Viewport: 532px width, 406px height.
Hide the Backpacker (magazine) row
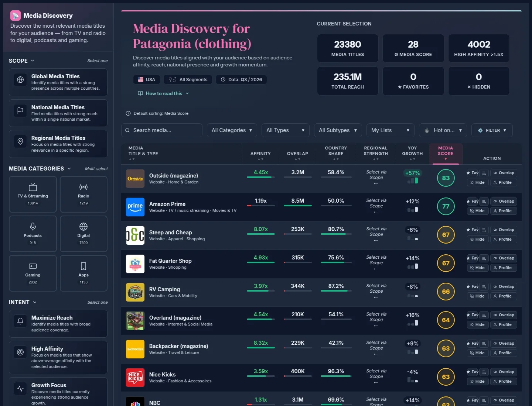477,353
